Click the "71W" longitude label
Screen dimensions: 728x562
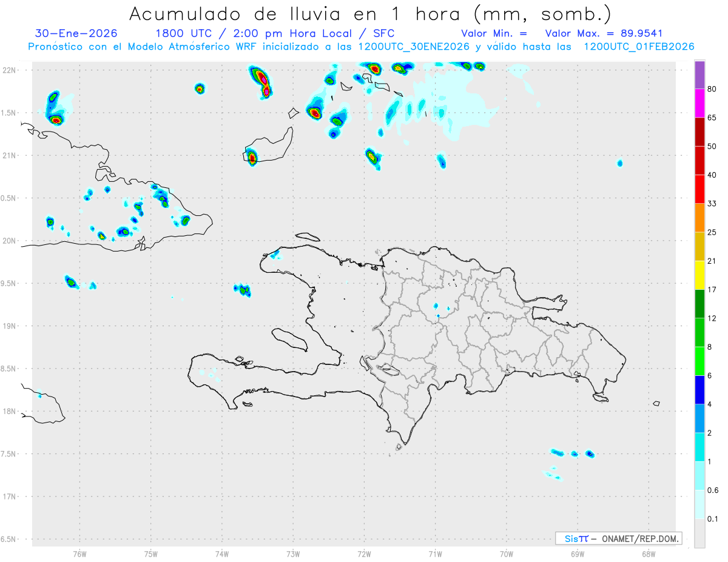pos(435,554)
